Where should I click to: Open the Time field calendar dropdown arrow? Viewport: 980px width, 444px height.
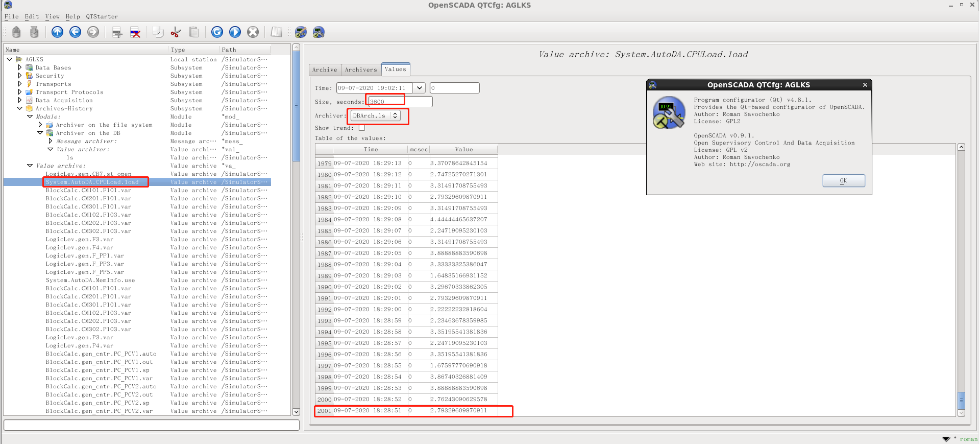(x=419, y=88)
